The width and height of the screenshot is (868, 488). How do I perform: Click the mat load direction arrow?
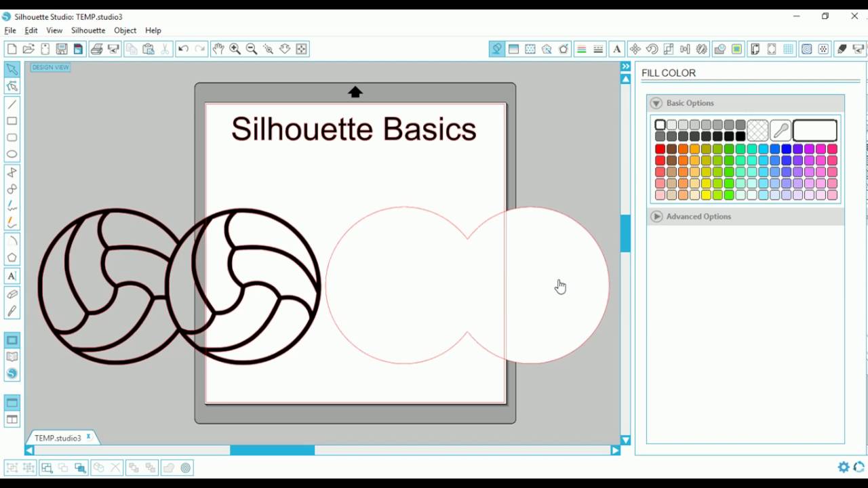point(355,92)
